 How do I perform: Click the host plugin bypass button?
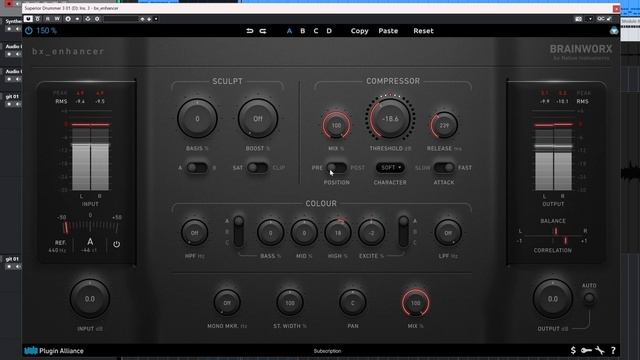(x=28, y=19)
